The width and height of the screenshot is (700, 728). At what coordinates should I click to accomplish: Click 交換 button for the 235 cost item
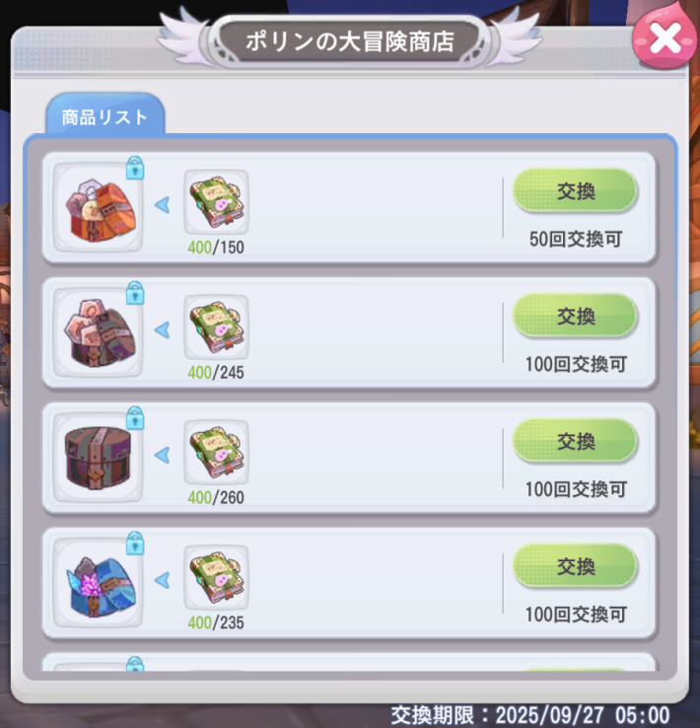(x=575, y=567)
